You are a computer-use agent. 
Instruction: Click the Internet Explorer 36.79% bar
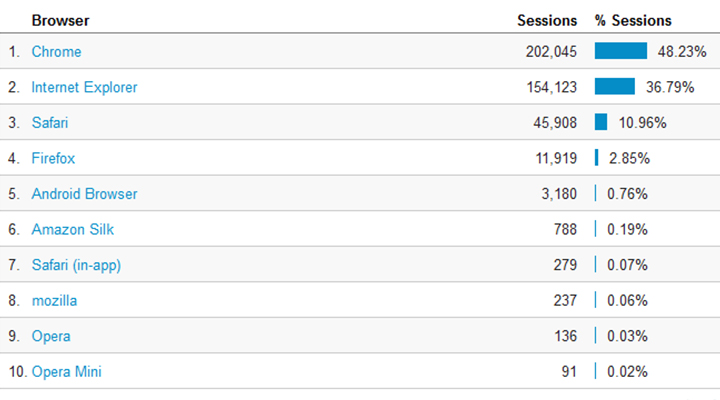pos(615,86)
